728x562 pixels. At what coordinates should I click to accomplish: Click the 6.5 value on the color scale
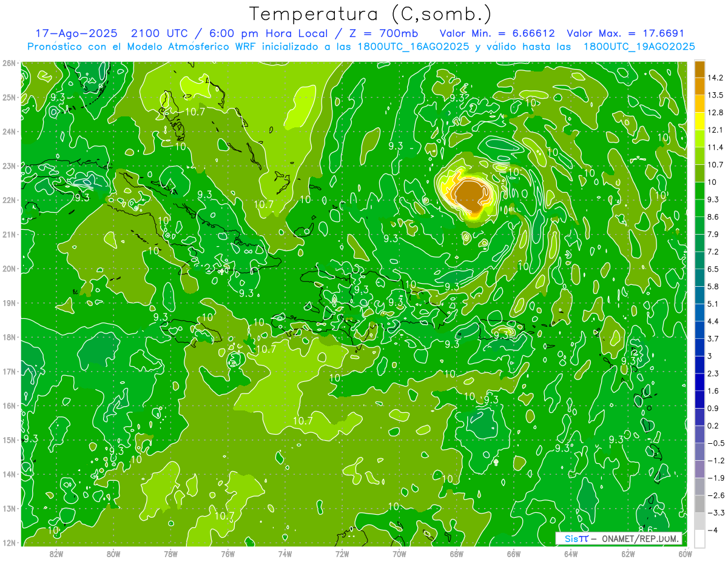click(713, 269)
